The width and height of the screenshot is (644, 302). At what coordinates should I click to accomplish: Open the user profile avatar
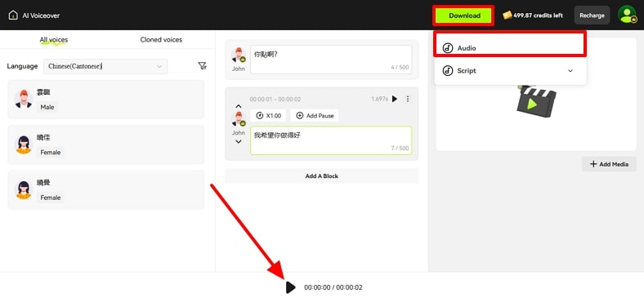coord(627,15)
